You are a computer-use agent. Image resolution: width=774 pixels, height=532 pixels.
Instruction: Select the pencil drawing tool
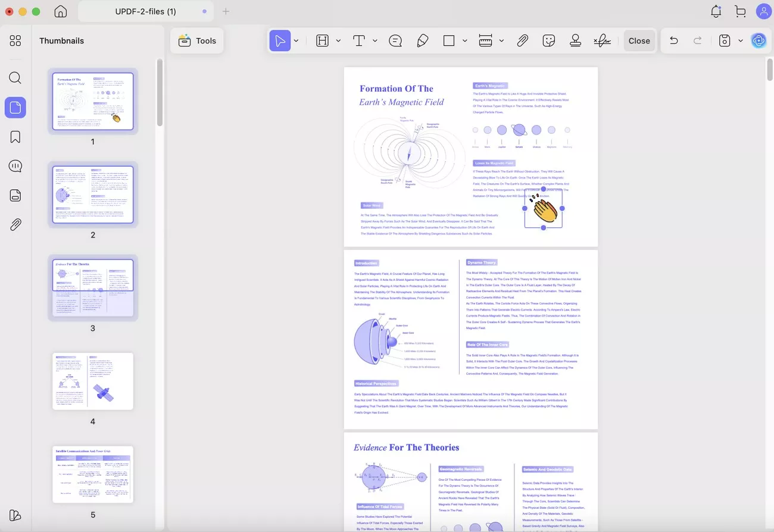click(422, 40)
